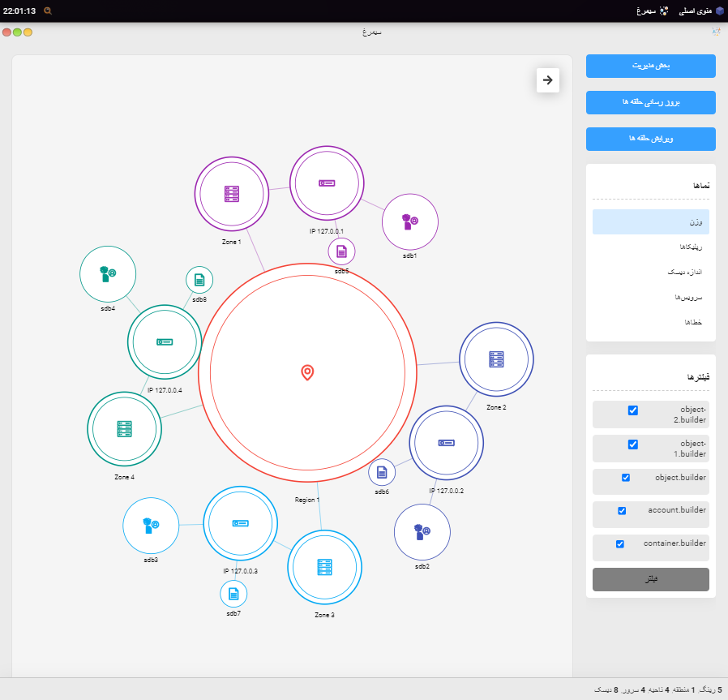Click the ویرایش حلقه ها button
This screenshot has height=700, width=728.
(x=650, y=139)
